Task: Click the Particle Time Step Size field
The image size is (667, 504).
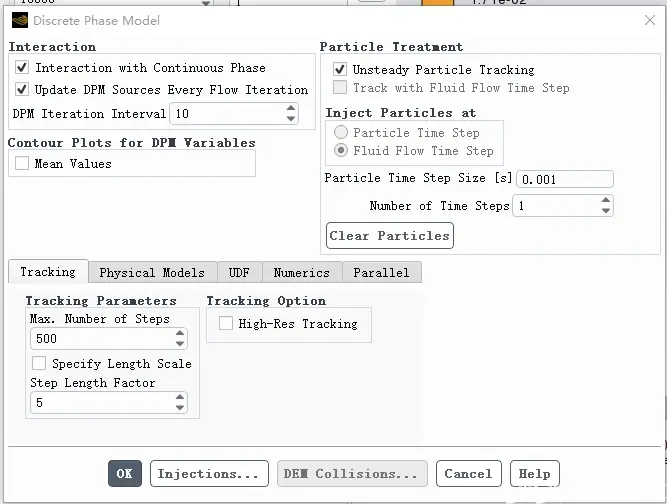Action: (564, 179)
